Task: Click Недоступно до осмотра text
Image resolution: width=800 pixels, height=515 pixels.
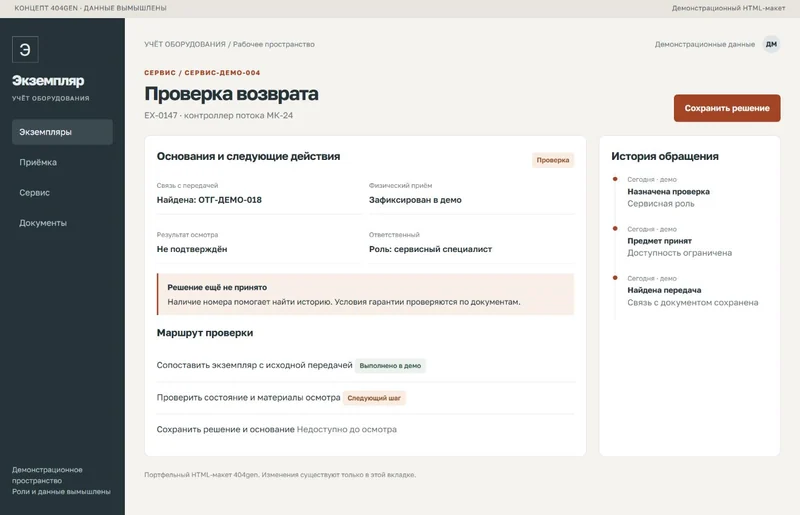Action: coord(346,430)
